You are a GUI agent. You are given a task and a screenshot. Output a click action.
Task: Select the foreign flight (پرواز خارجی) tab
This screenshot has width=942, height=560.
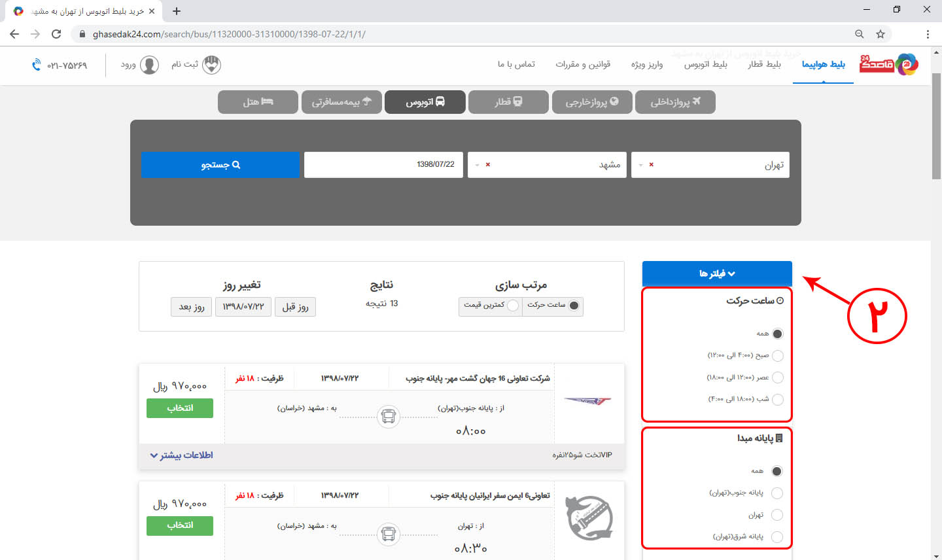click(x=592, y=102)
